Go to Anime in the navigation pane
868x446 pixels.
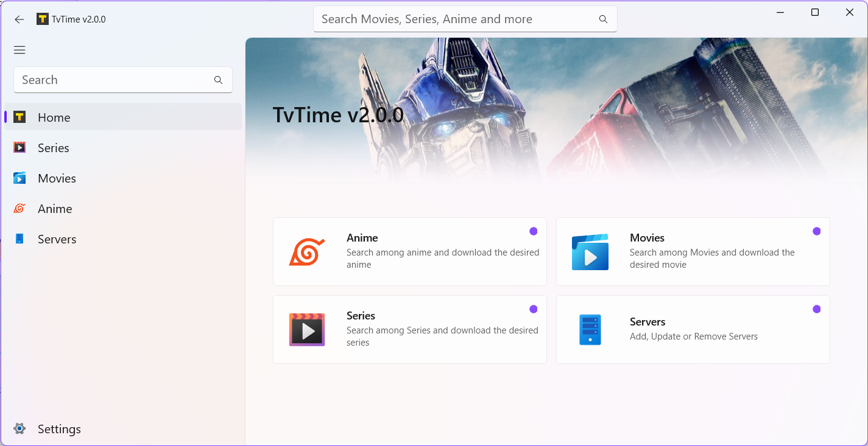[123, 208]
